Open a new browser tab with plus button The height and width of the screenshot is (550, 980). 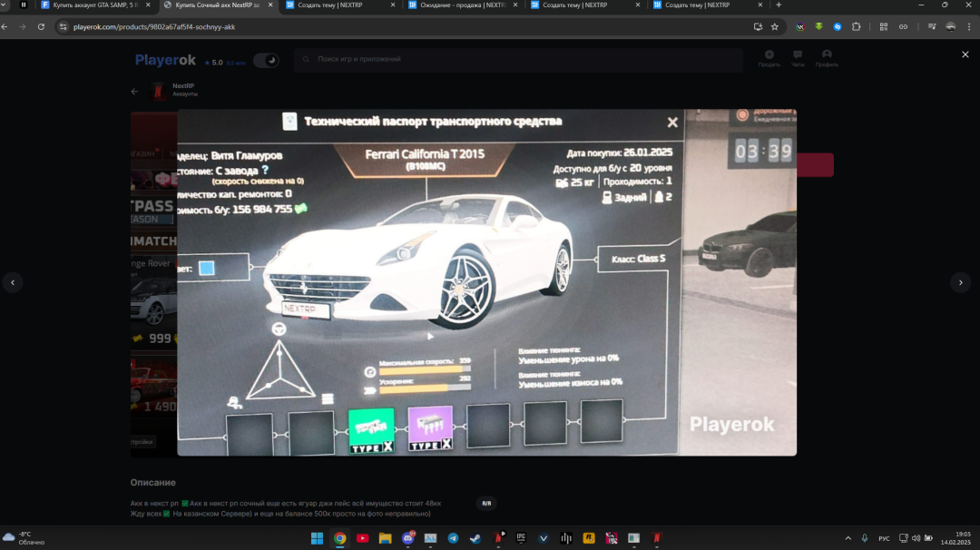click(779, 5)
